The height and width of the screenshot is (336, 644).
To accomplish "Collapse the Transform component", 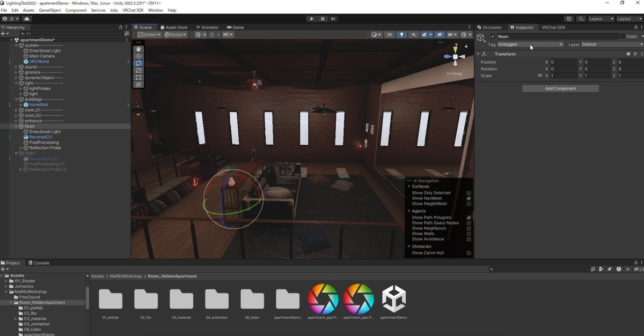I will [478, 54].
